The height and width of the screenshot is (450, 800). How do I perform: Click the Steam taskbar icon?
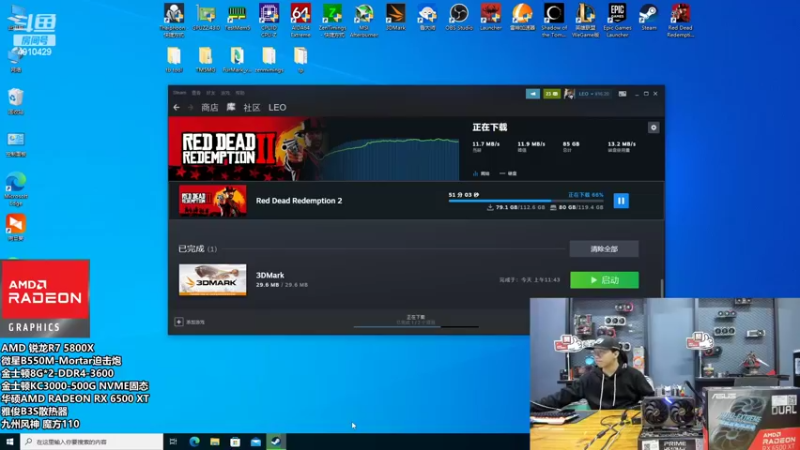(276, 442)
